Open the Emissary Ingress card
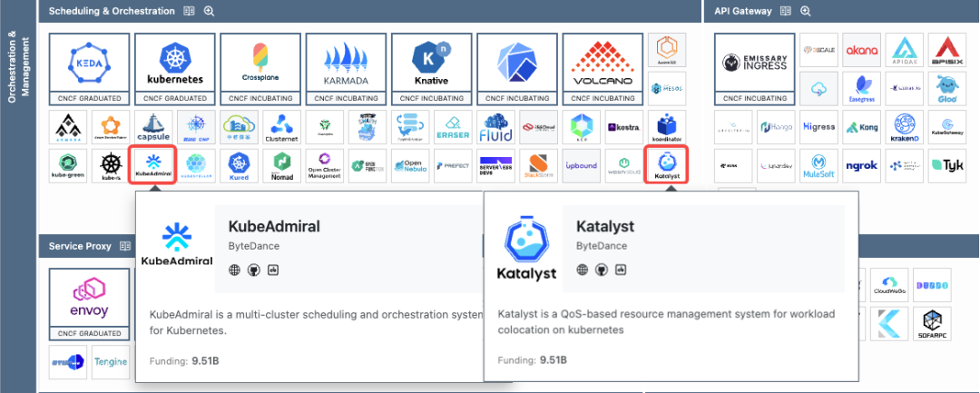Image resolution: width=980 pixels, height=393 pixels. click(755, 69)
